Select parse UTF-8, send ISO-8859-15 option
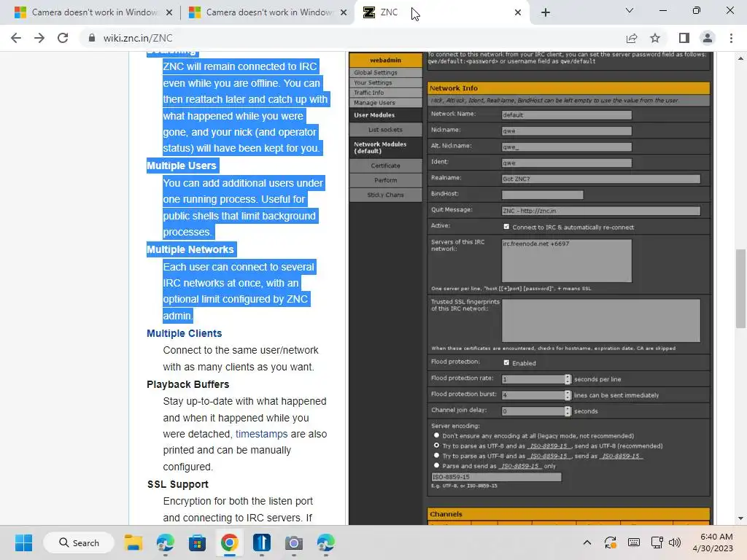The image size is (747, 560). (436, 455)
